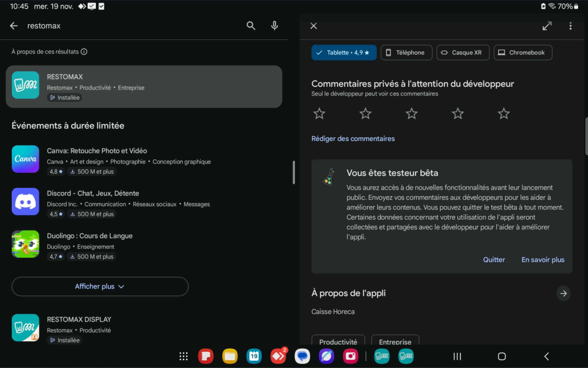Start voice search with microphone icon
The width and height of the screenshot is (588, 368).
click(x=274, y=26)
